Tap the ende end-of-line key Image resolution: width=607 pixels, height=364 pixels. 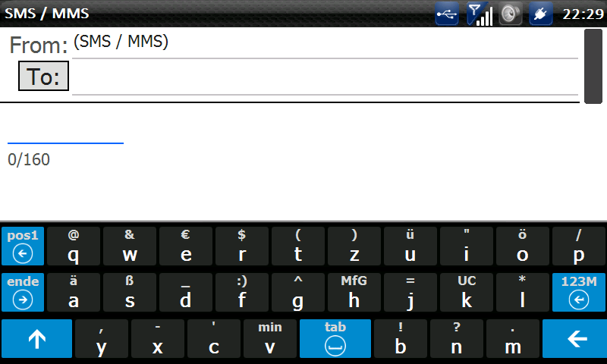pyautogui.click(x=23, y=293)
